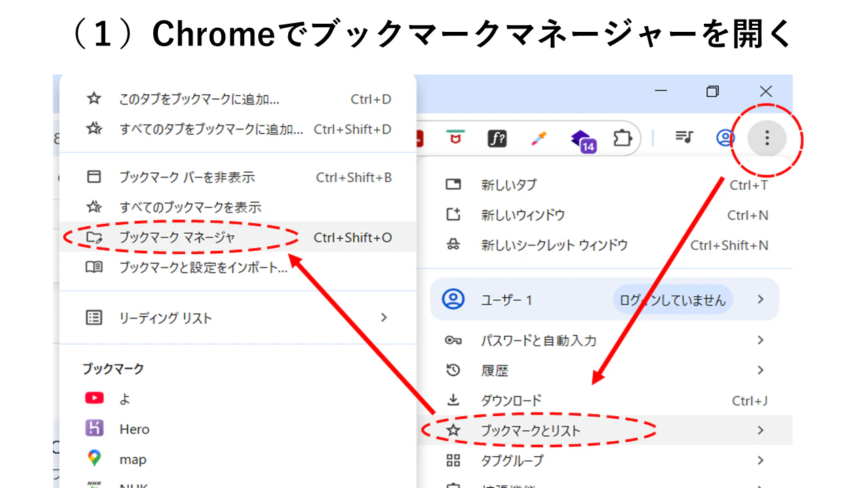
Task: Open 'ダウンロード' from the Chrome menu
Action: pos(605,401)
